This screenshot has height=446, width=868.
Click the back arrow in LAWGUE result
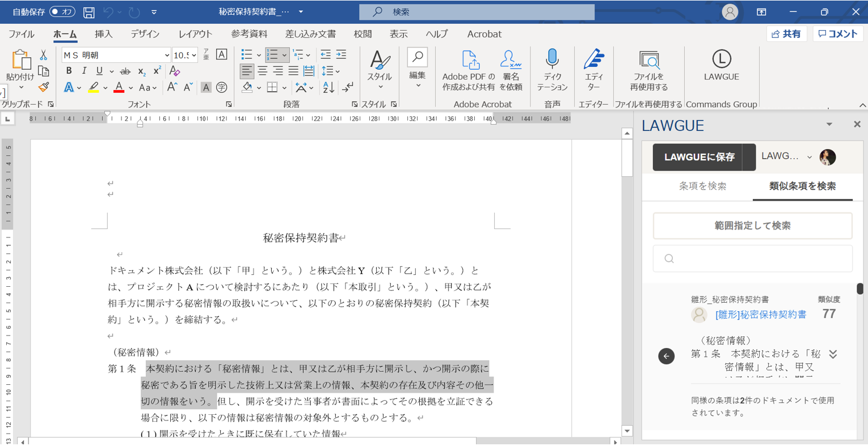tap(666, 356)
